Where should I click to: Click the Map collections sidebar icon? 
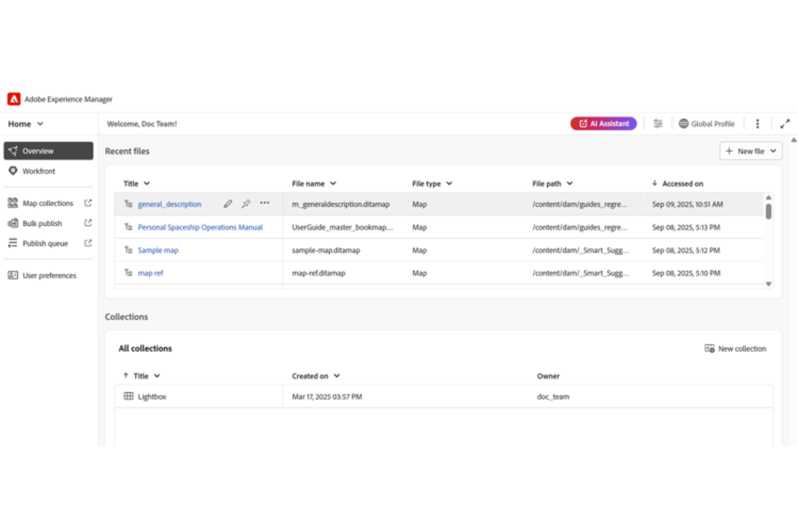13,203
